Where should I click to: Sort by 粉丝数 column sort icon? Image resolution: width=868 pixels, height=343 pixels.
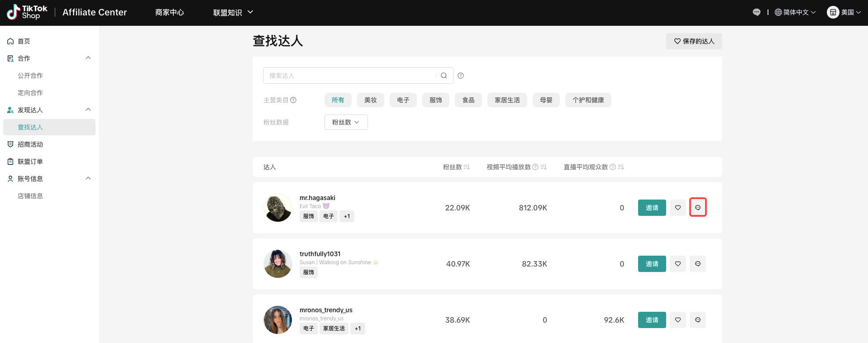467,167
